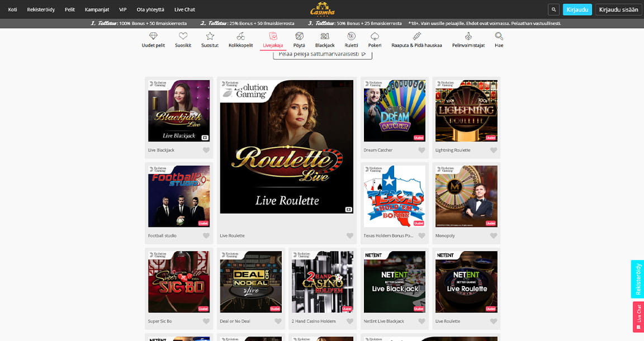Screen dimensions: 644x341
Task: Open the Texas Hold'em Bonus thumbnail
Action: pyautogui.click(x=394, y=196)
